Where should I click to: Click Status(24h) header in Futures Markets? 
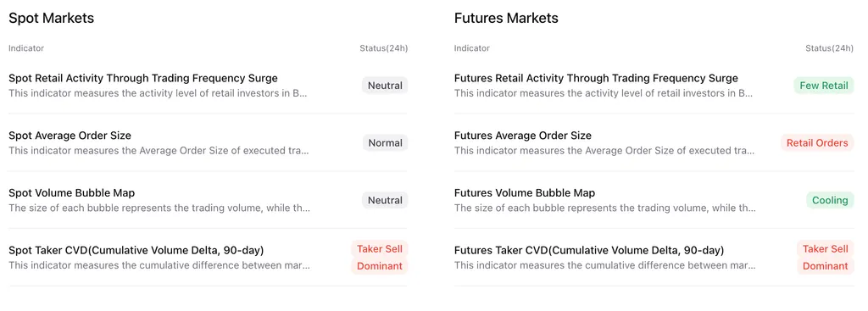[829, 48]
